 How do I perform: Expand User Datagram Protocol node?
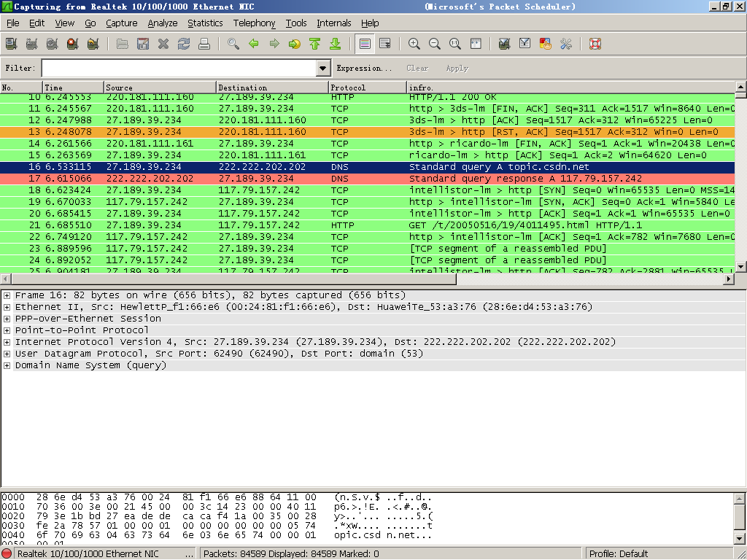point(7,354)
